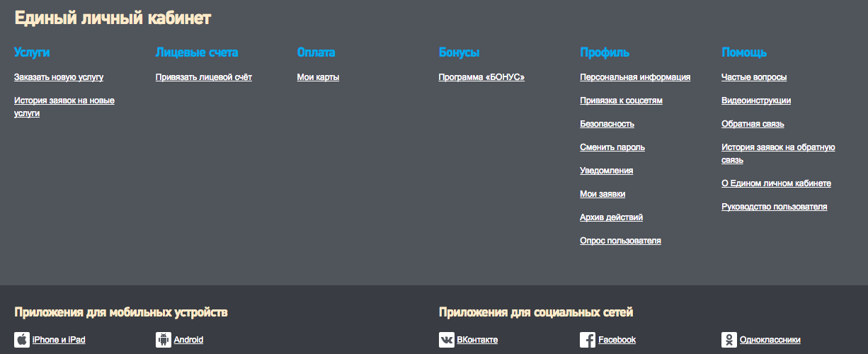The height and width of the screenshot is (354, 868).
Task: Click the Помощь section heading
Action: tap(744, 52)
